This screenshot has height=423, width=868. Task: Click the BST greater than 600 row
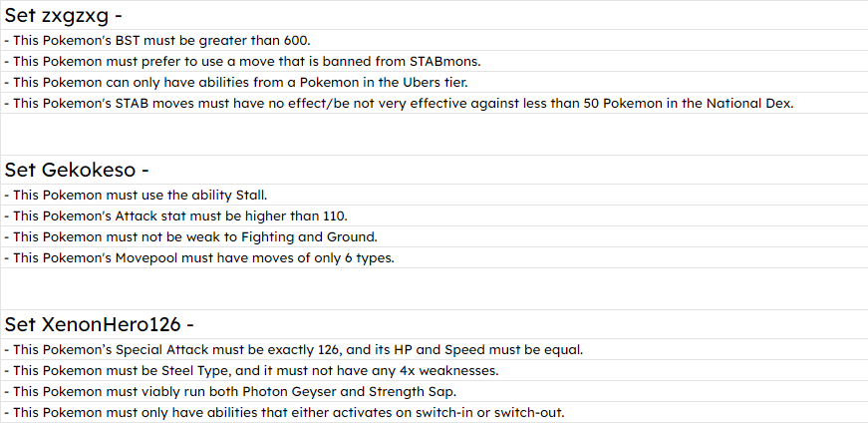point(434,40)
